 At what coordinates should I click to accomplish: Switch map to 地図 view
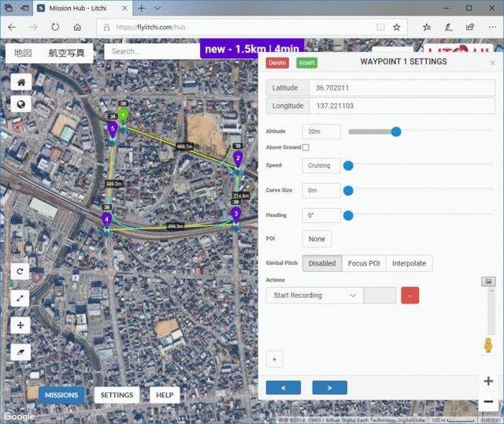[23, 53]
